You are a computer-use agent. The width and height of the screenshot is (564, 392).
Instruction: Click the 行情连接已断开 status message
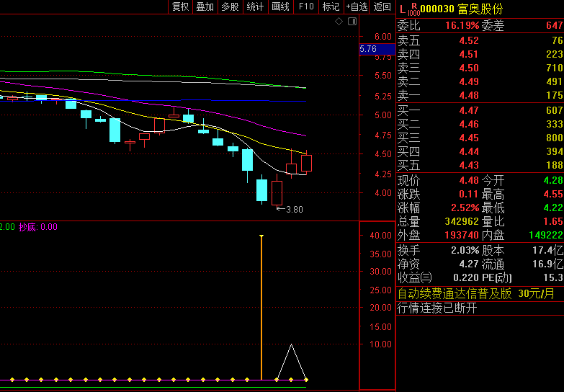437,308
